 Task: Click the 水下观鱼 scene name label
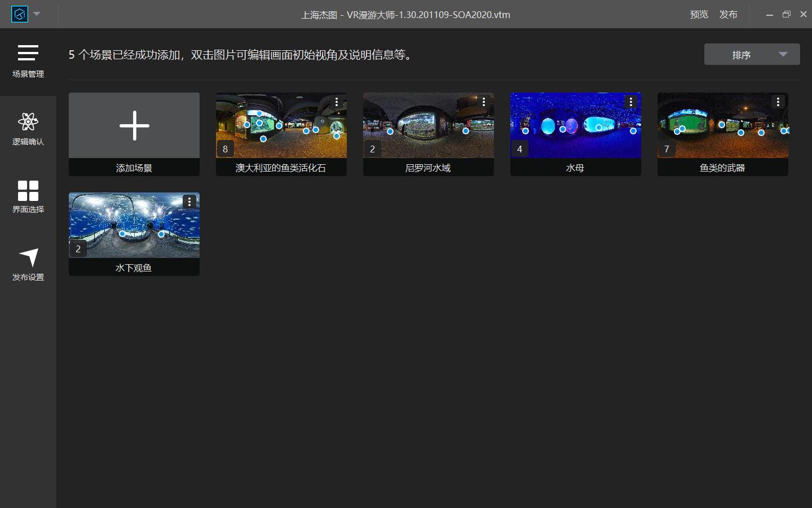(x=134, y=268)
